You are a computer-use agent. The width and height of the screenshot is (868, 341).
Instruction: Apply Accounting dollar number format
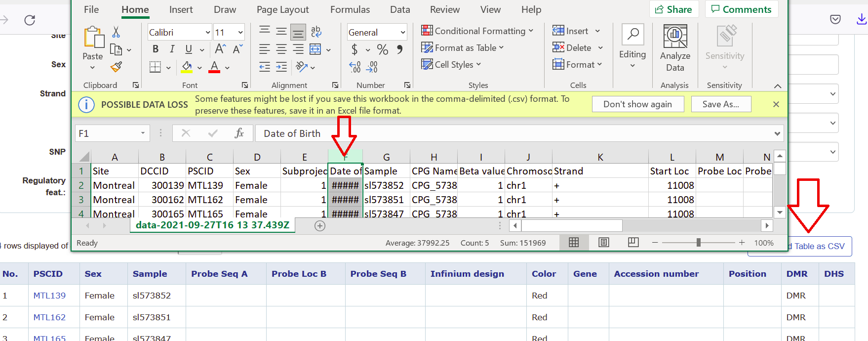[x=355, y=49]
